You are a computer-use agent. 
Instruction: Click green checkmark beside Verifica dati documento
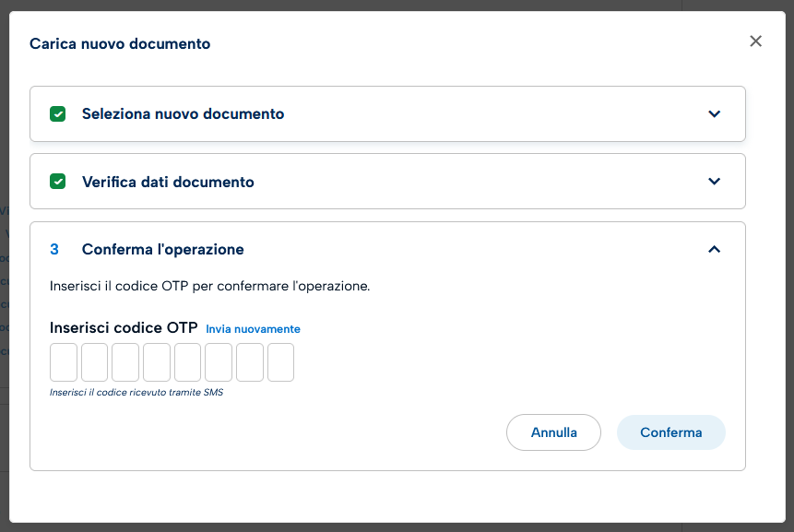58,182
